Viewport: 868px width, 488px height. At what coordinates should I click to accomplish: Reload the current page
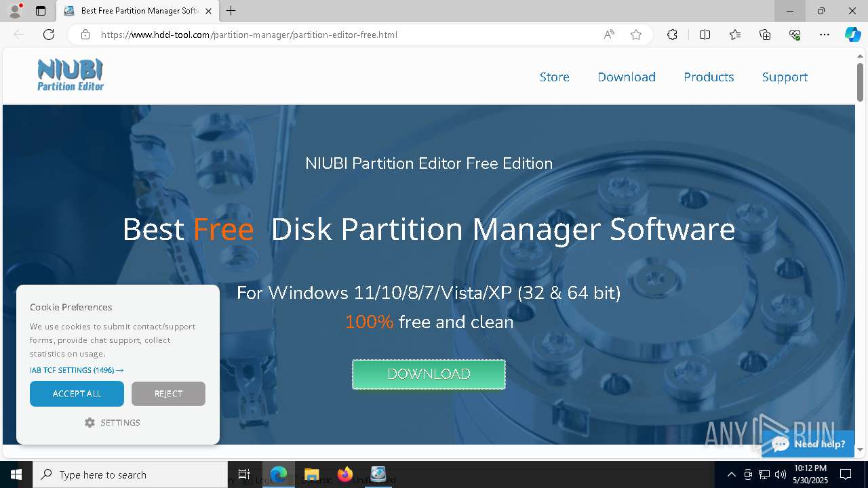click(49, 35)
